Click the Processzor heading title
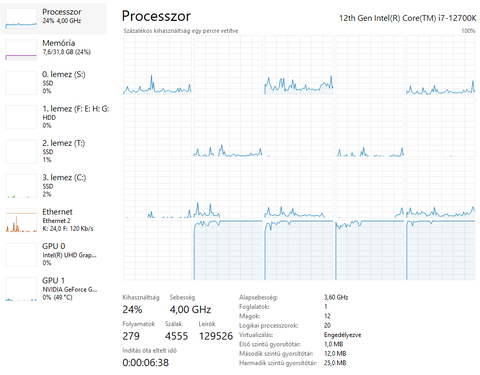 tap(156, 16)
